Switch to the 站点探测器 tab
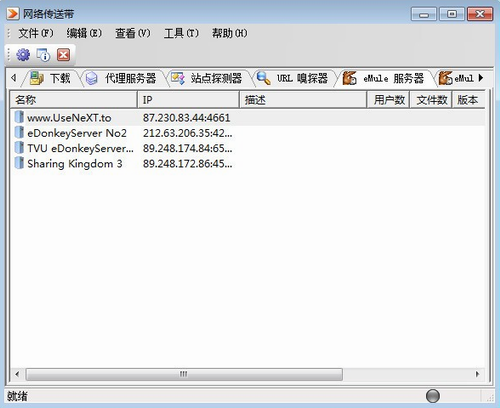 pyautogui.click(x=207, y=79)
